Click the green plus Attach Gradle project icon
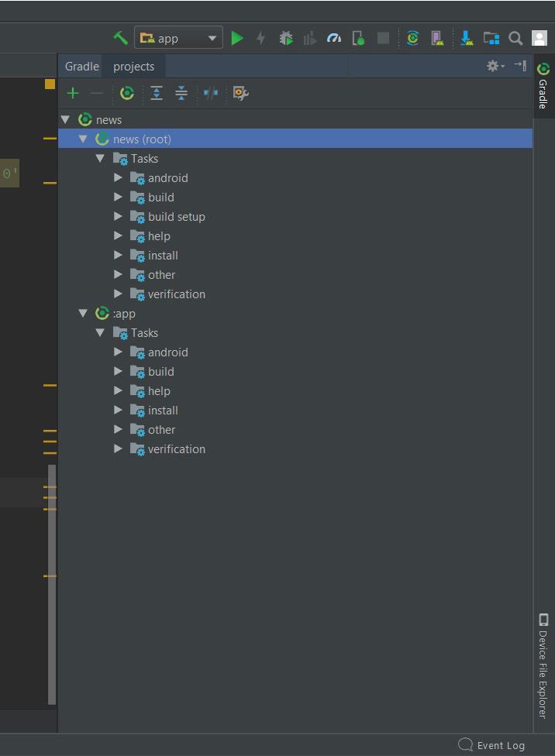 pos(73,93)
